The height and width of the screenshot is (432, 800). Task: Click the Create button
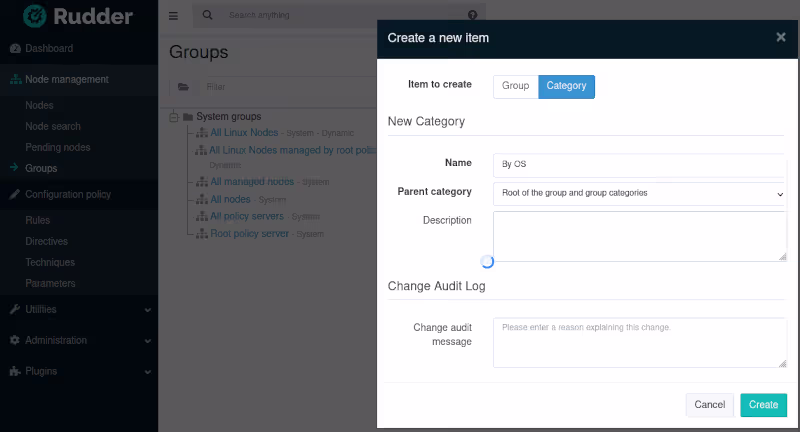[763, 405]
